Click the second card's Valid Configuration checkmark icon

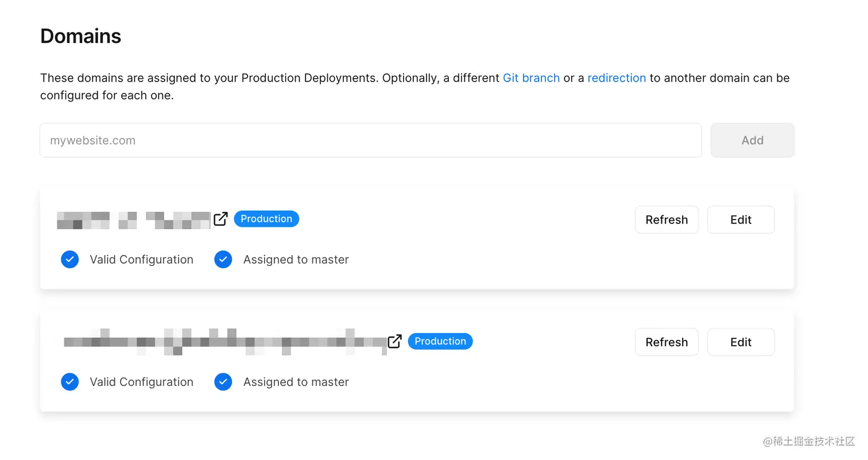(70, 382)
